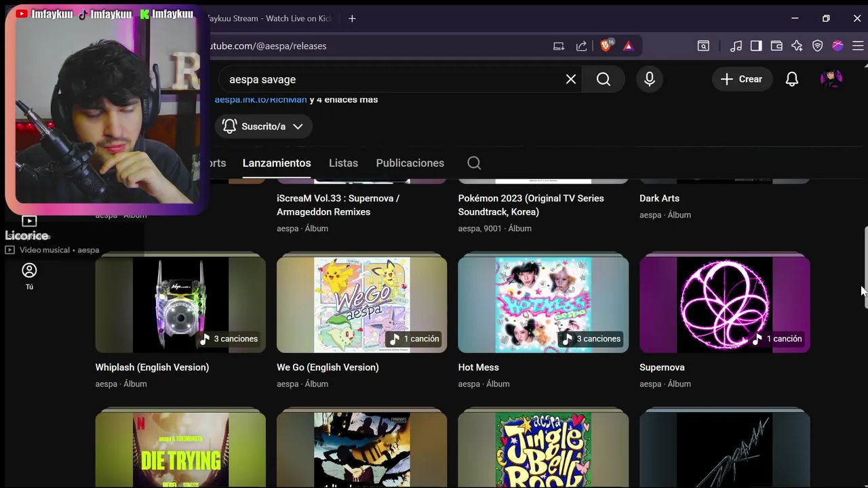Click the 'We Go (English Version)' title

[x=328, y=367]
